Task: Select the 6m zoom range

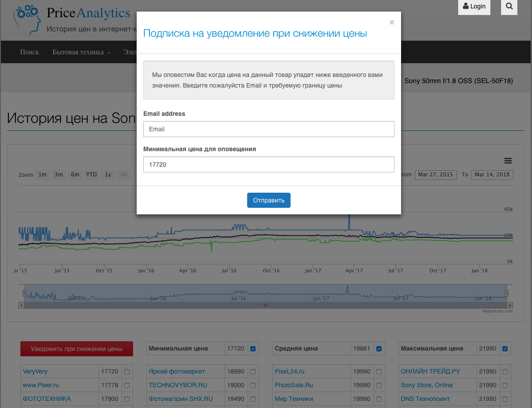Action: [75, 175]
